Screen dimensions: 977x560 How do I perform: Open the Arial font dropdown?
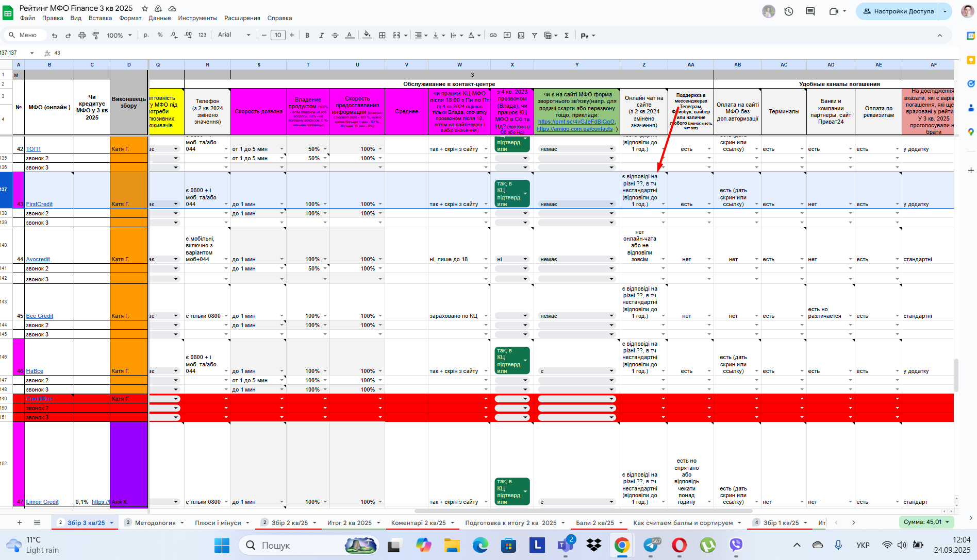click(x=234, y=35)
